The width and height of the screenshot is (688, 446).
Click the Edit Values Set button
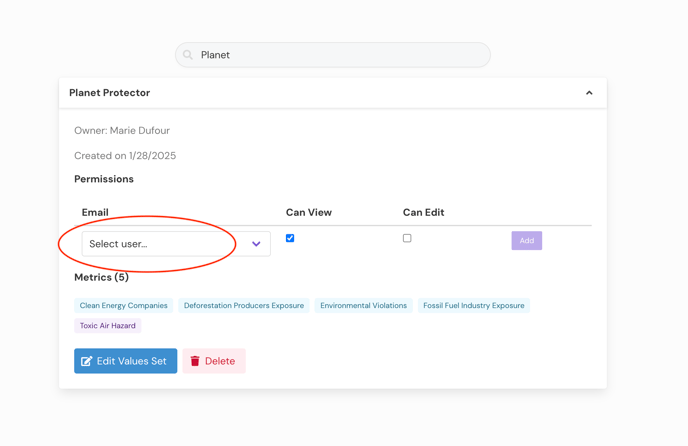125,361
